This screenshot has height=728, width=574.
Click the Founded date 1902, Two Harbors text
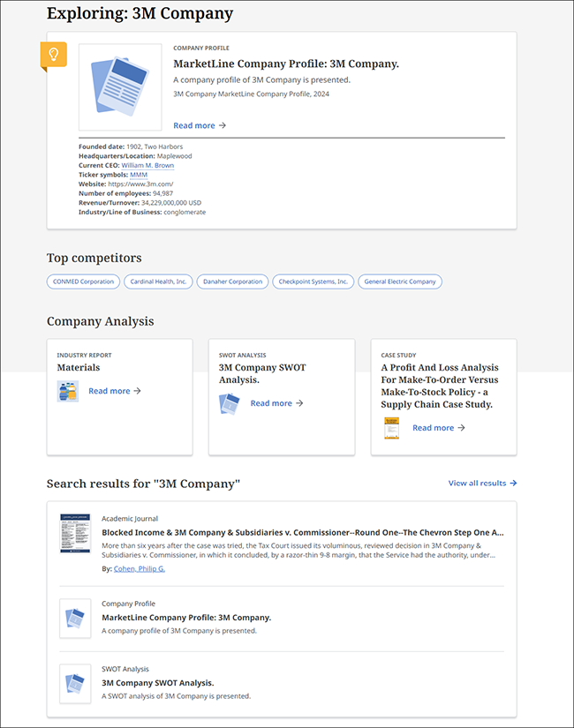pos(131,146)
